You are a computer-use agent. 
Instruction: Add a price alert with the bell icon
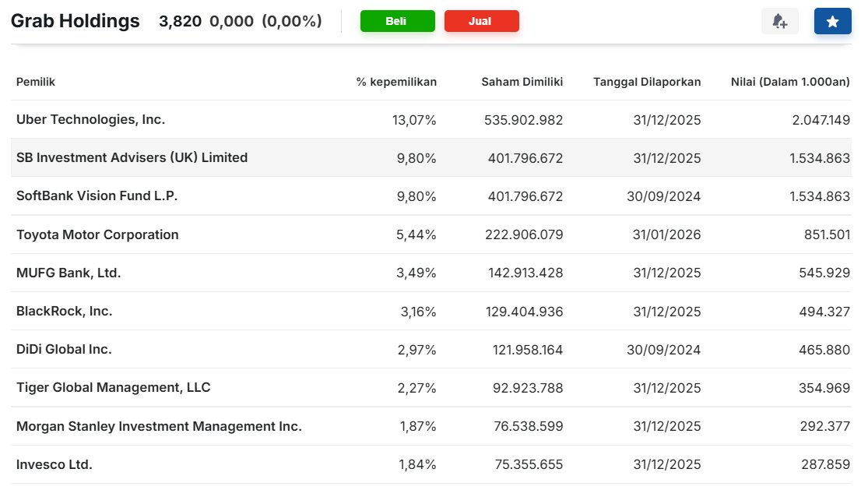[x=779, y=22]
